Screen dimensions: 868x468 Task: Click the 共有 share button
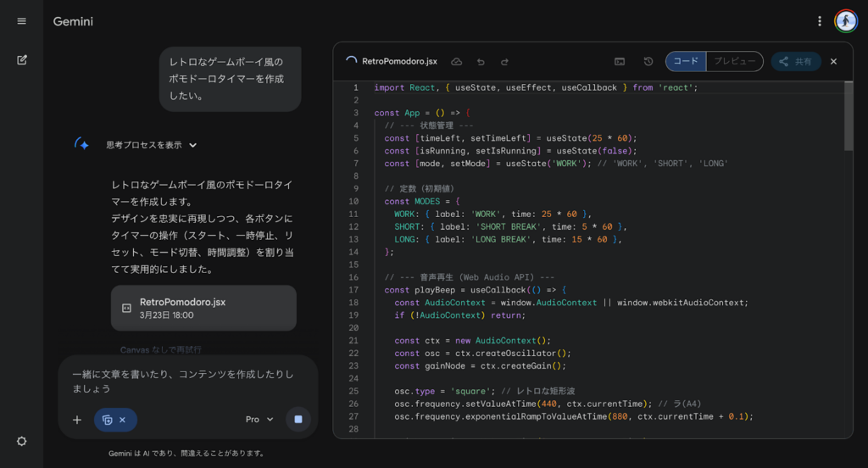click(796, 62)
